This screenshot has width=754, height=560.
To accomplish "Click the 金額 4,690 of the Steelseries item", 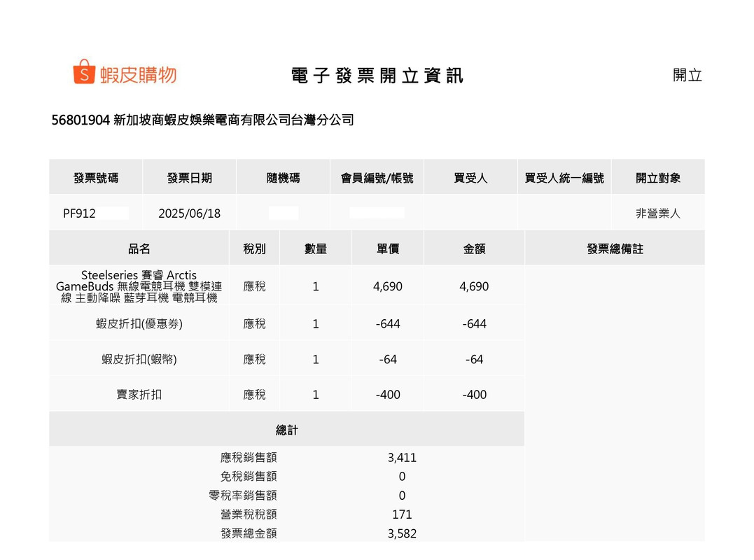I will tap(474, 286).
